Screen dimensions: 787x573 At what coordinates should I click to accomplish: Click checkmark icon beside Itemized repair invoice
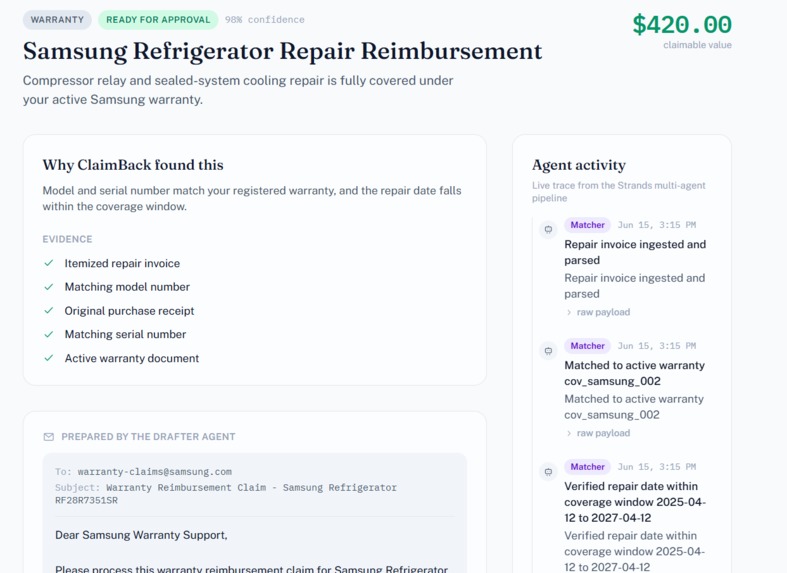pyautogui.click(x=49, y=263)
